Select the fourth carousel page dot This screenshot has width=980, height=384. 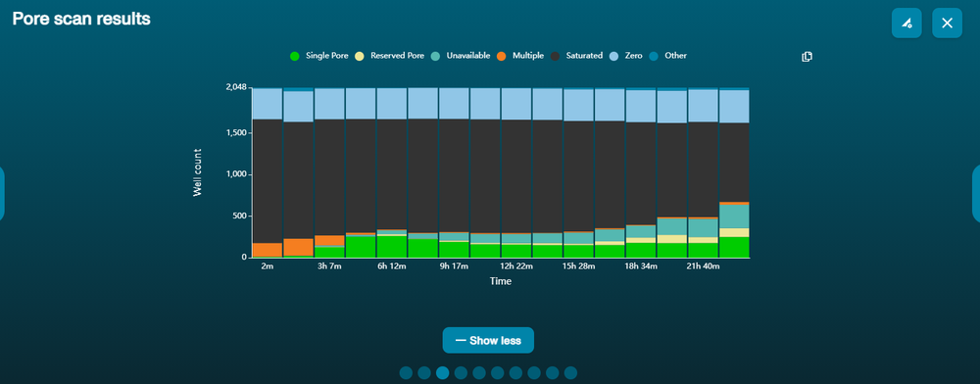tap(461, 373)
